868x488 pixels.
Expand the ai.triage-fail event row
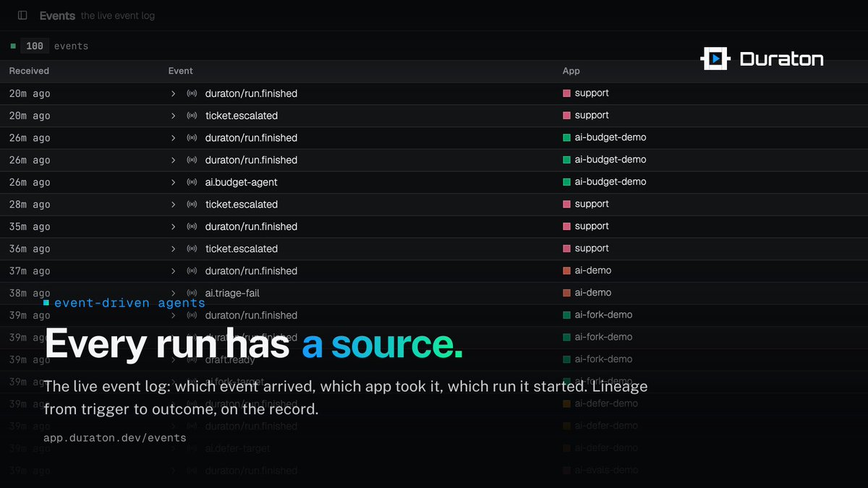174,293
